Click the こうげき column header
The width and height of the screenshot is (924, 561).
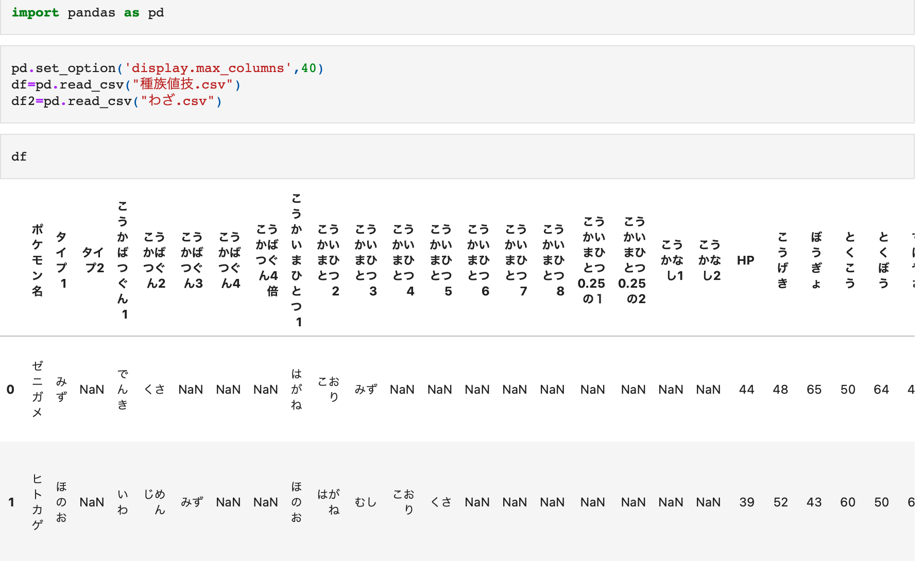782,260
